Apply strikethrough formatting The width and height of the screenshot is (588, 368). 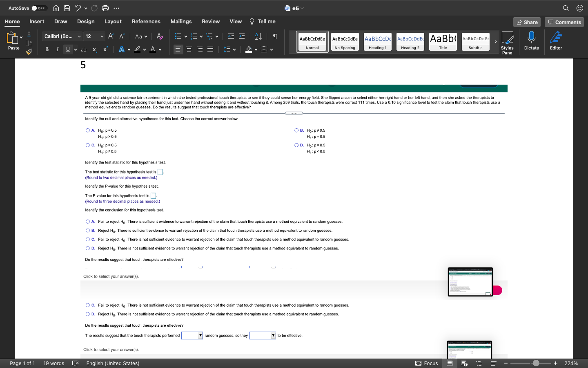(84, 49)
